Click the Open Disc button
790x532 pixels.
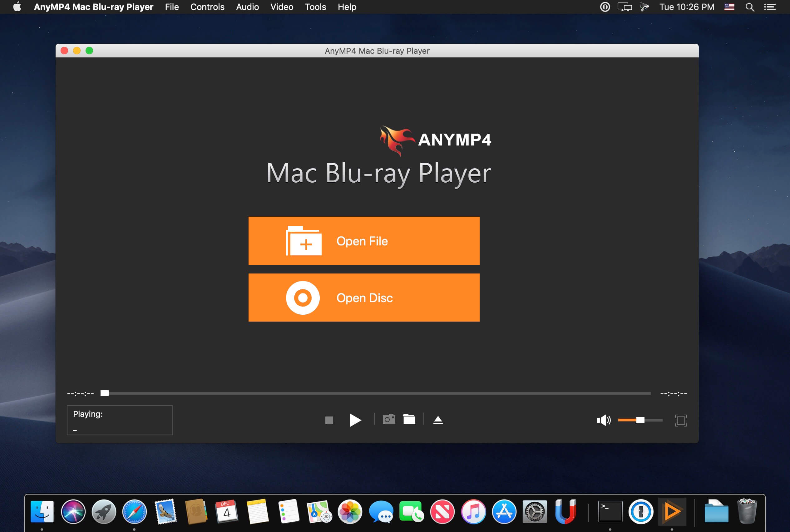(364, 298)
